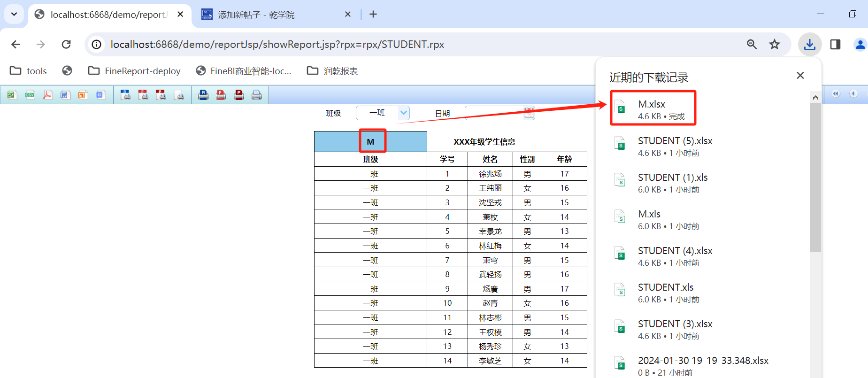Export the report as PDF
The image size is (868, 378).
47,95
